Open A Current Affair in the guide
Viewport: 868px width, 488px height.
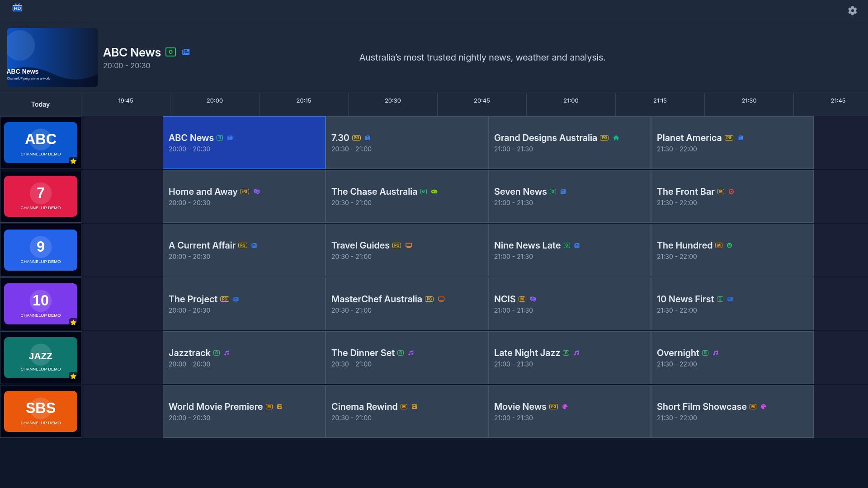[244, 250]
